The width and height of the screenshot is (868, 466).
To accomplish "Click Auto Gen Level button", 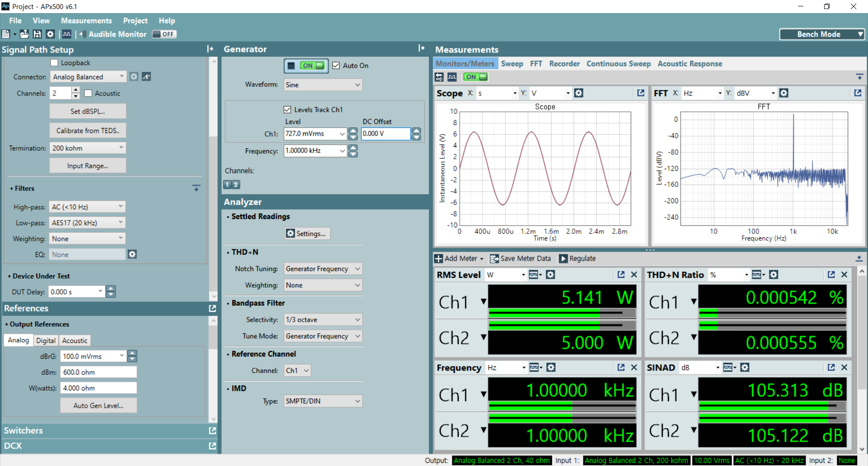I will tap(98, 405).
